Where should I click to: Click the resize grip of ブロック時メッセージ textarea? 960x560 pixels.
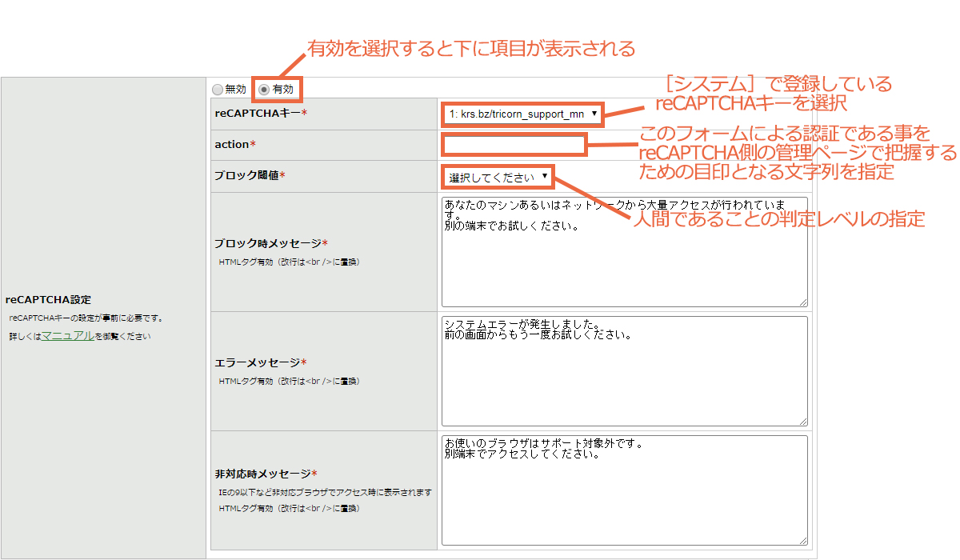802,301
